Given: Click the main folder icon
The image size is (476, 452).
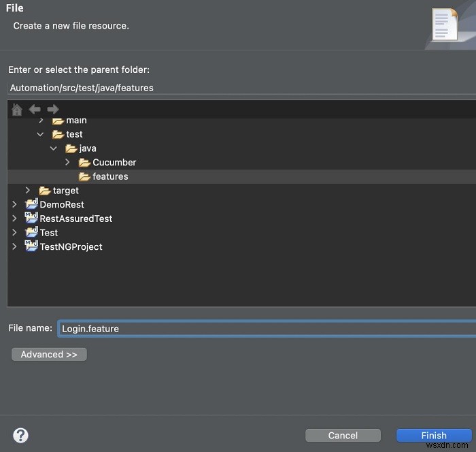Looking at the screenshot, I should coord(58,121).
